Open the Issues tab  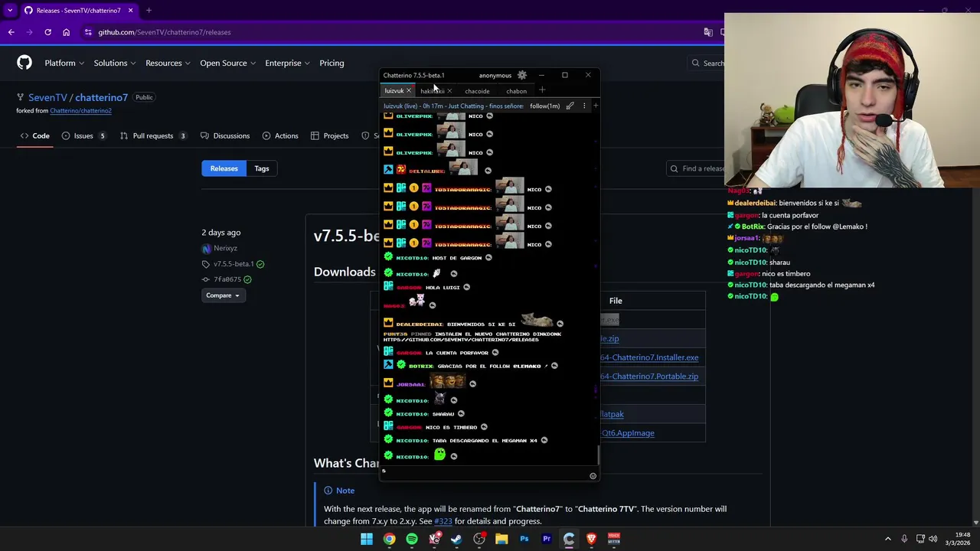point(83,135)
